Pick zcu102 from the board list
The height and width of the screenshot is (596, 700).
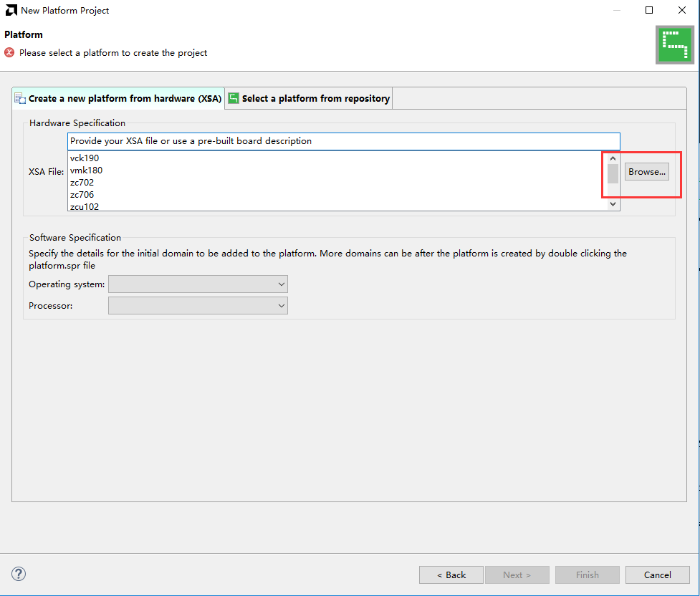pyautogui.click(x=85, y=206)
